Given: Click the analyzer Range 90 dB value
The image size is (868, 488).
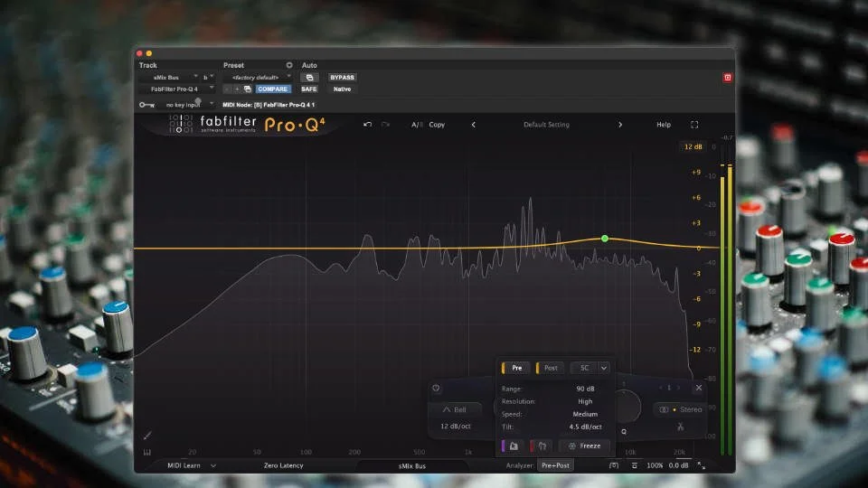Looking at the screenshot, I should 585,389.
